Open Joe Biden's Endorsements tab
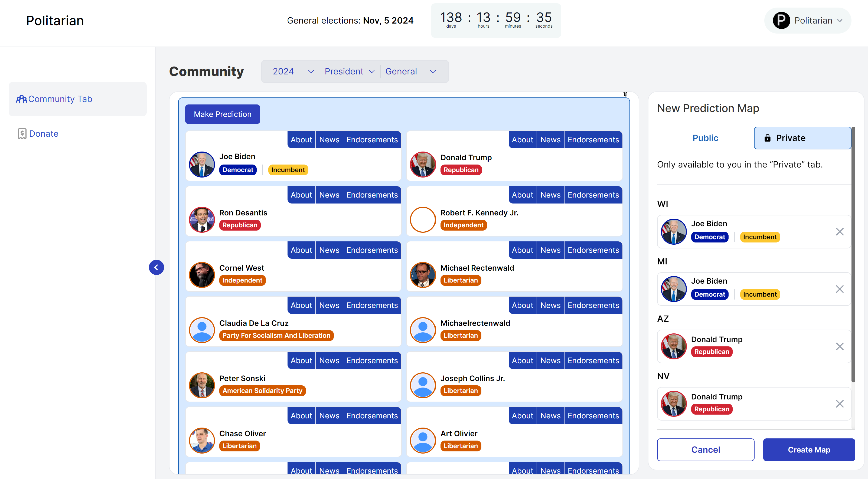The height and width of the screenshot is (479, 868). click(372, 140)
